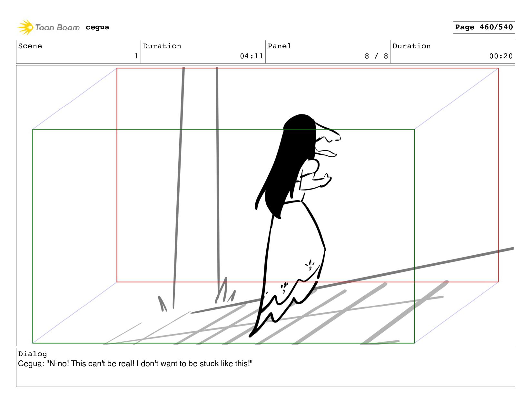
Task: Select the project title 'cegua'
Action: (97, 27)
